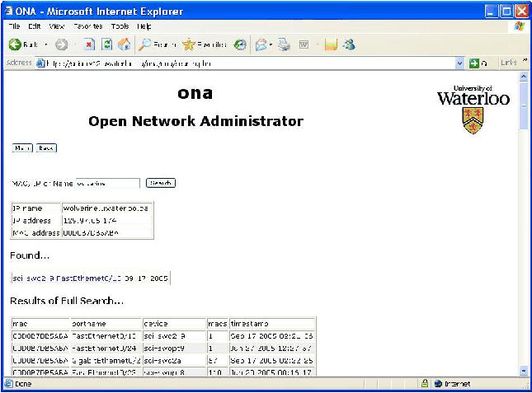532x393 pixels.
Task: Click the Stop loading icon
Action: (x=89, y=44)
